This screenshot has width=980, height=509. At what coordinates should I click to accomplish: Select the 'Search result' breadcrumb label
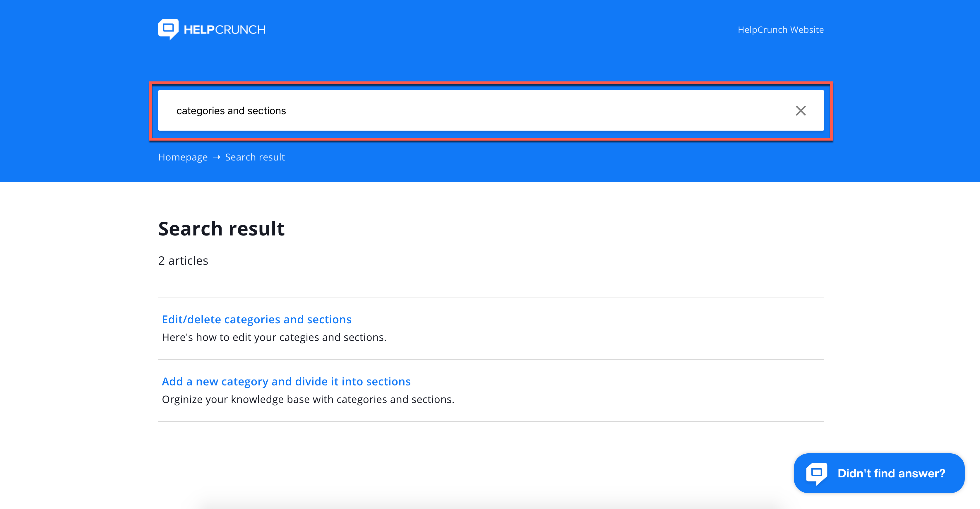coord(254,157)
